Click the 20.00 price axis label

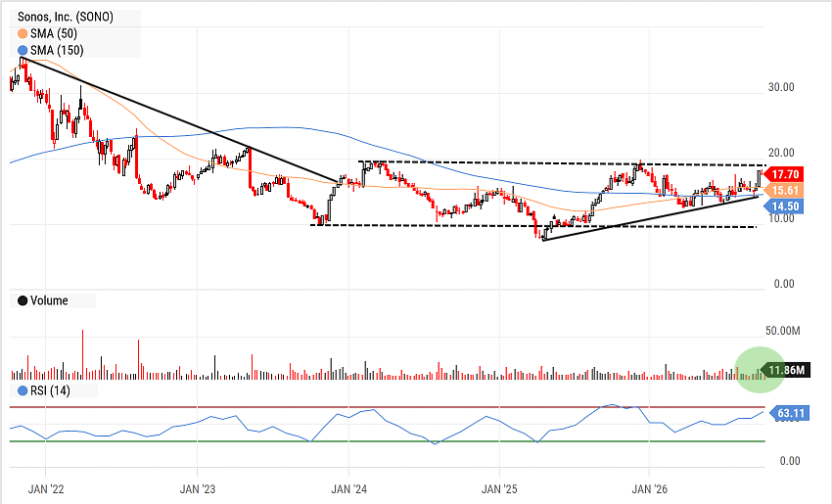(781, 154)
